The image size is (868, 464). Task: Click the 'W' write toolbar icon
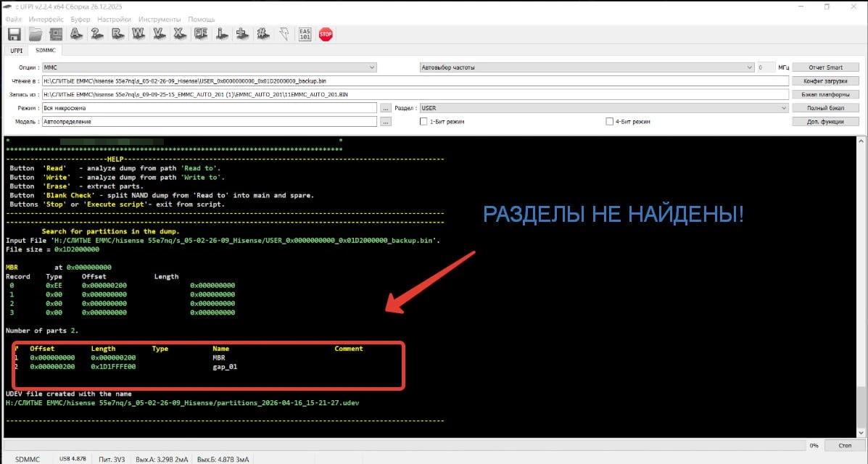tap(139, 34)
